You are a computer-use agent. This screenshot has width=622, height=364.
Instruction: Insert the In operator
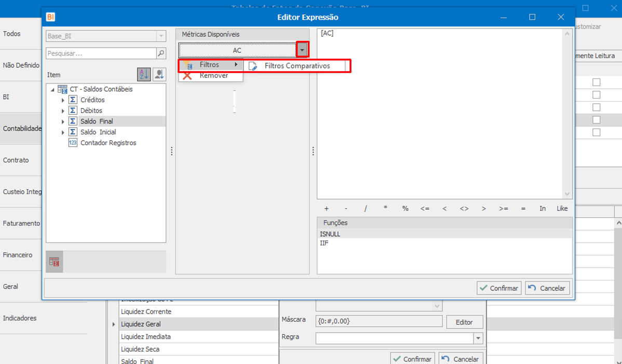pyautogui.click(x=542, y=208)
